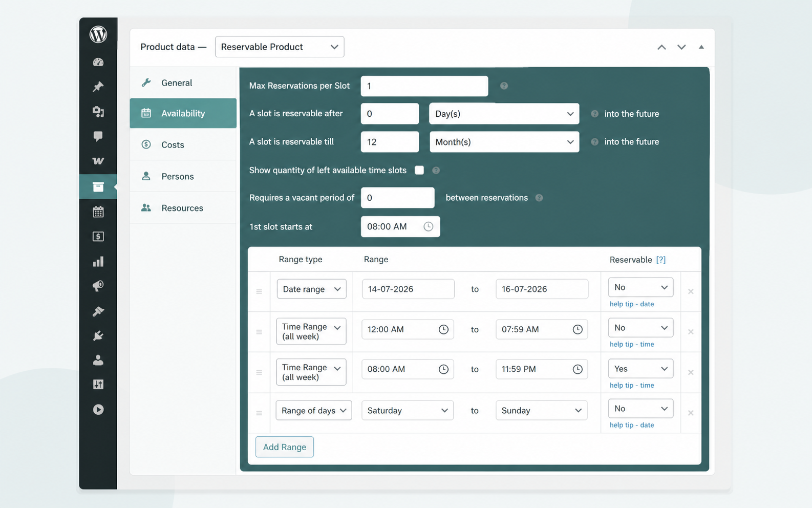812x508 pixels.
Task: Open the Media library icon
Action: [98, 112]
